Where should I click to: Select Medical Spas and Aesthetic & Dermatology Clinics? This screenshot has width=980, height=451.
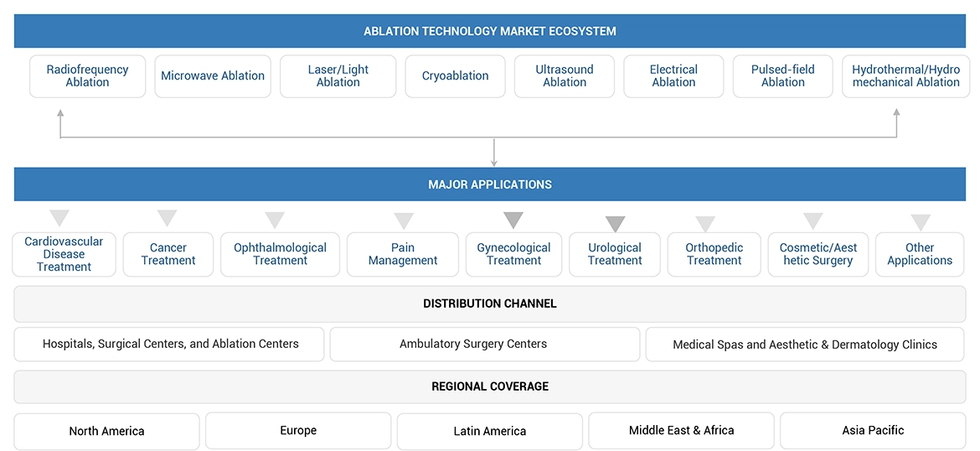pyautogui.click(x=805, y=345)
